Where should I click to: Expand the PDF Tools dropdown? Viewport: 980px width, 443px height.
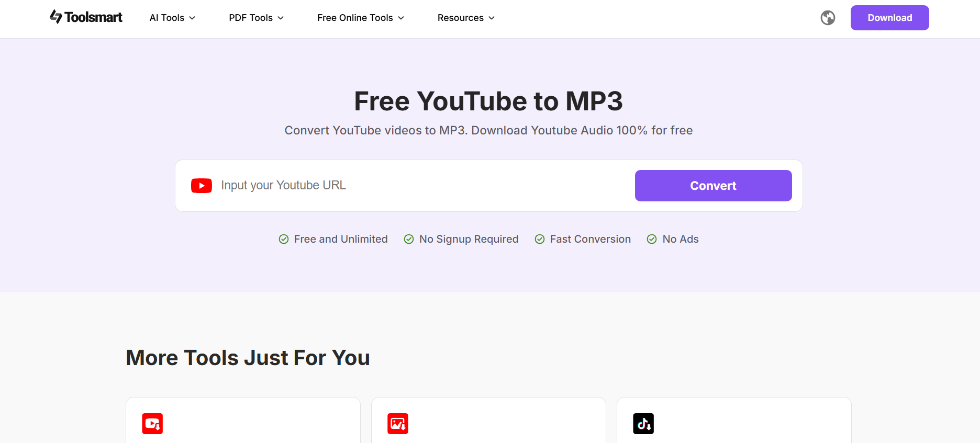tap(256, 18)
